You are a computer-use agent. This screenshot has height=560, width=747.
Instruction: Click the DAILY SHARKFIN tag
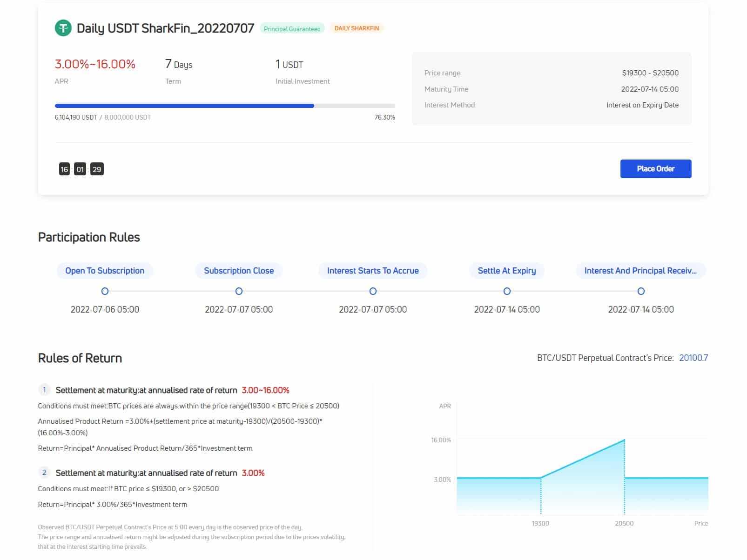pyautogui.click(x=357, y=28)
